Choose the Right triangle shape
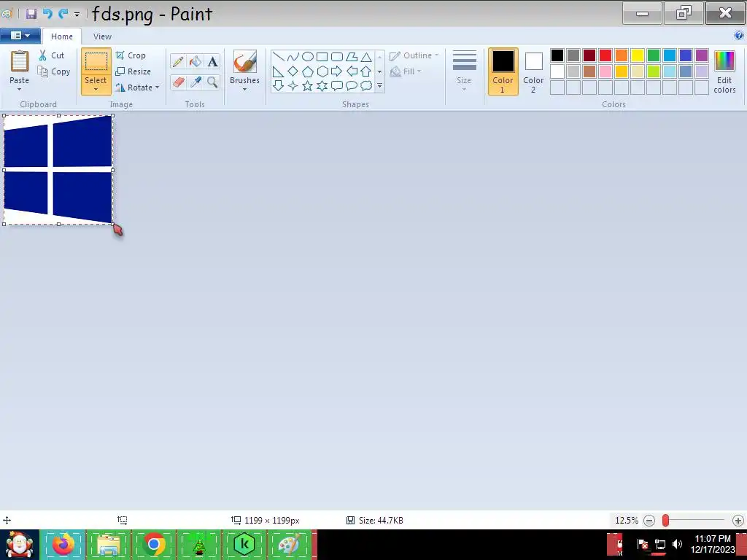Viewport: 747px width, 560px height. tap(278, 71)
